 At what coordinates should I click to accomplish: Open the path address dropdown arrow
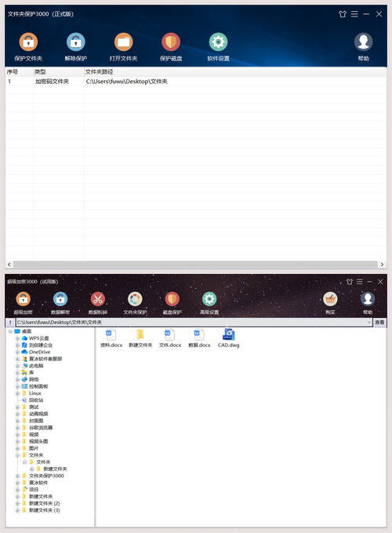click(x=369, y=323)
